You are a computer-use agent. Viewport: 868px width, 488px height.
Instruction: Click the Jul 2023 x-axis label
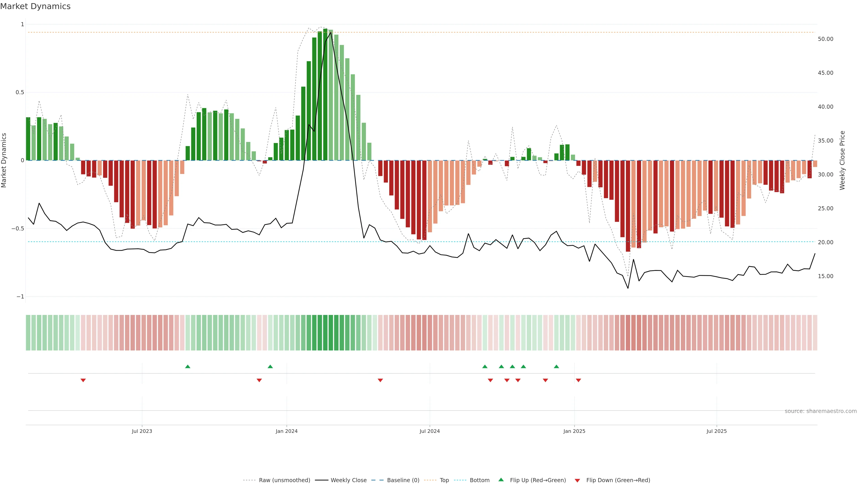142,431
